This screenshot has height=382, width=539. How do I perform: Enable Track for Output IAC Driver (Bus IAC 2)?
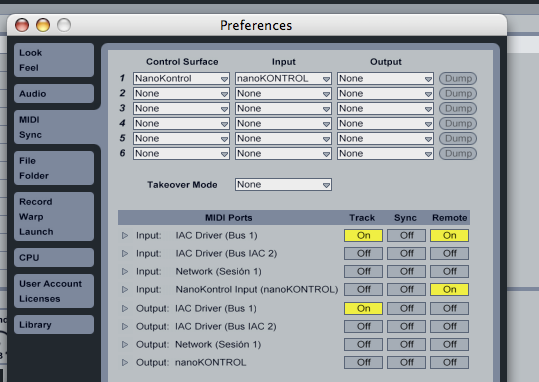(x=363, y=326)
